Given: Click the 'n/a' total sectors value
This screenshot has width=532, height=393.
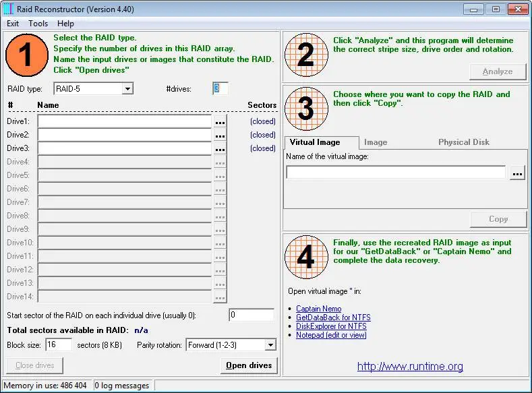Looking at the screenshot, I should click(x=141, y=330).
